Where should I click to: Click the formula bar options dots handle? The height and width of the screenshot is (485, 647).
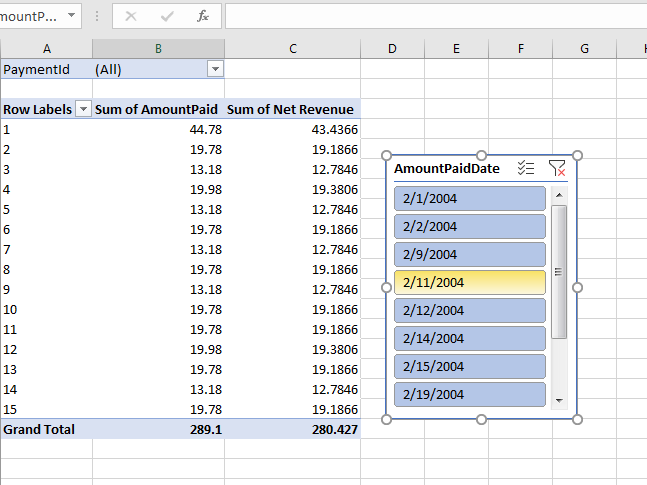click(x=97, y=16)
